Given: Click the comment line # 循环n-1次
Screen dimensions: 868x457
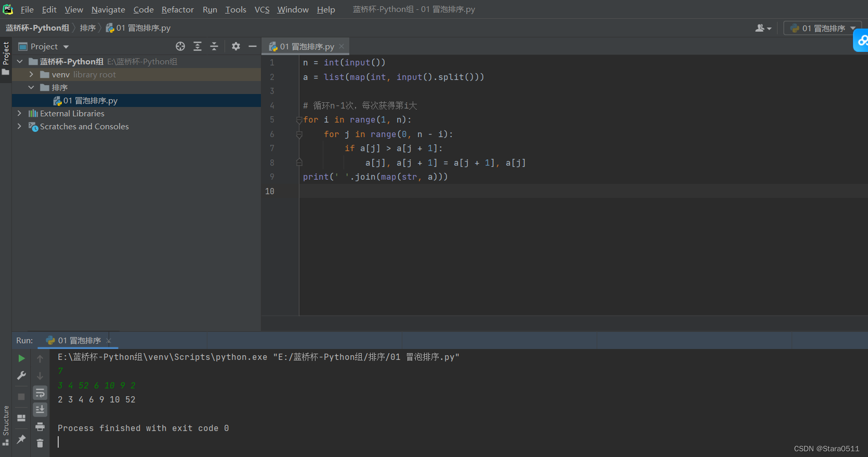Looking at the screenshot, I should coord(360,105).
